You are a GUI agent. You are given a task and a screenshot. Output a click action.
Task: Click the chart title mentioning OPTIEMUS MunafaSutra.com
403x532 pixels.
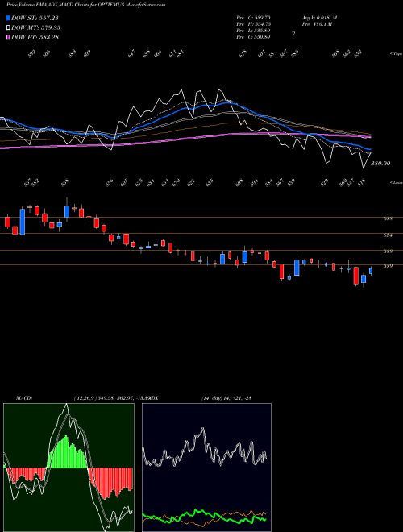click(85, 6)
